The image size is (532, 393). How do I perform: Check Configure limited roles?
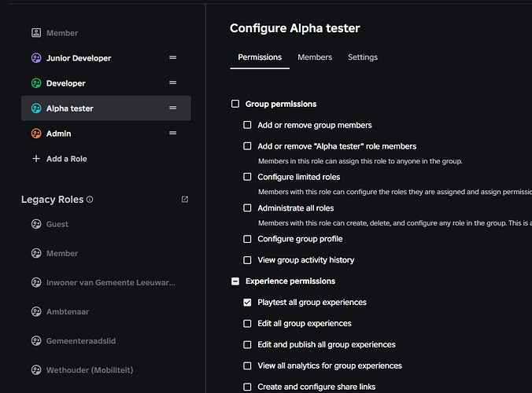coord(247,177)
